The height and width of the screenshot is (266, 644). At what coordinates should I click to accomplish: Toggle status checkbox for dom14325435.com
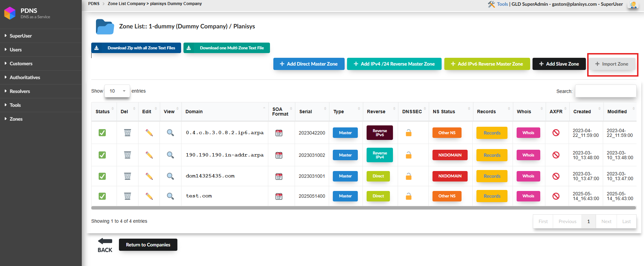click(102, 176)
